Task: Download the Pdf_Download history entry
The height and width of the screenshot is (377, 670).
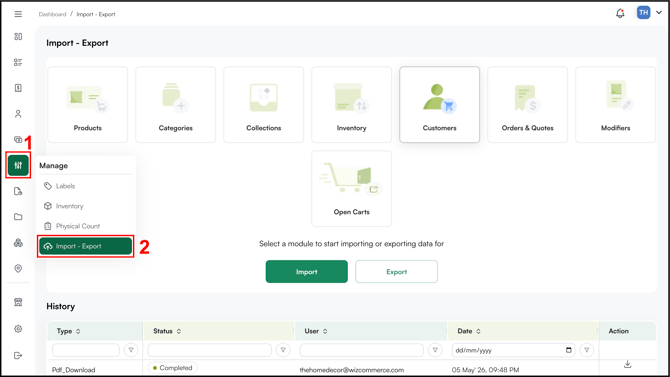Action: tap(627, 364)
